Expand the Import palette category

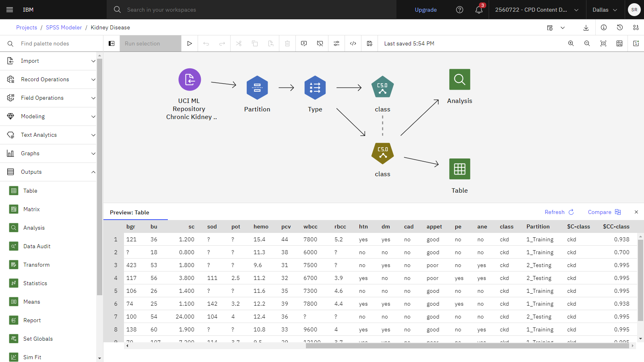(x=48, y=61)
